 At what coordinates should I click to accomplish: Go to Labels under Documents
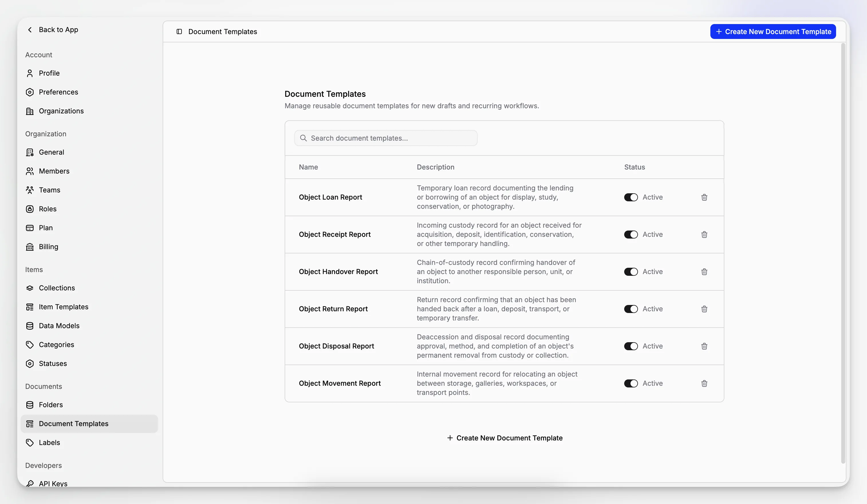(89, 443)
